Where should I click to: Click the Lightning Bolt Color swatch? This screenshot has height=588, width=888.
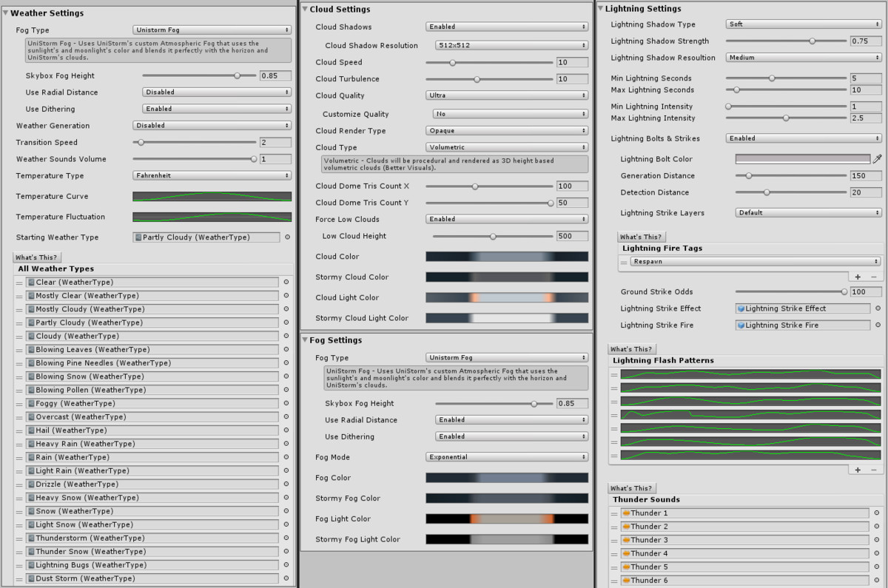click(803, 159)
